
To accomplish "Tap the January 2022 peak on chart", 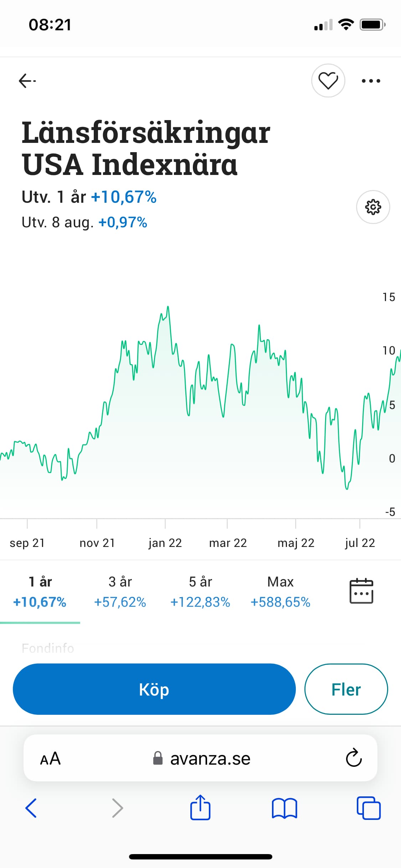I will pos(168,307).
